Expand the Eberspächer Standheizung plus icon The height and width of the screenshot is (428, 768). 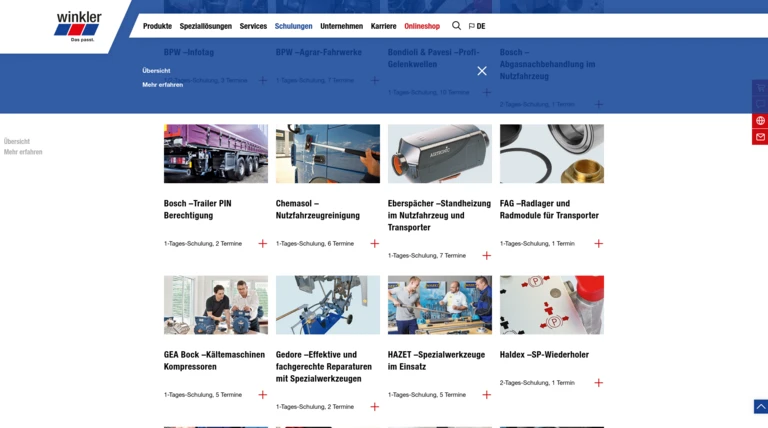(486, 256)
